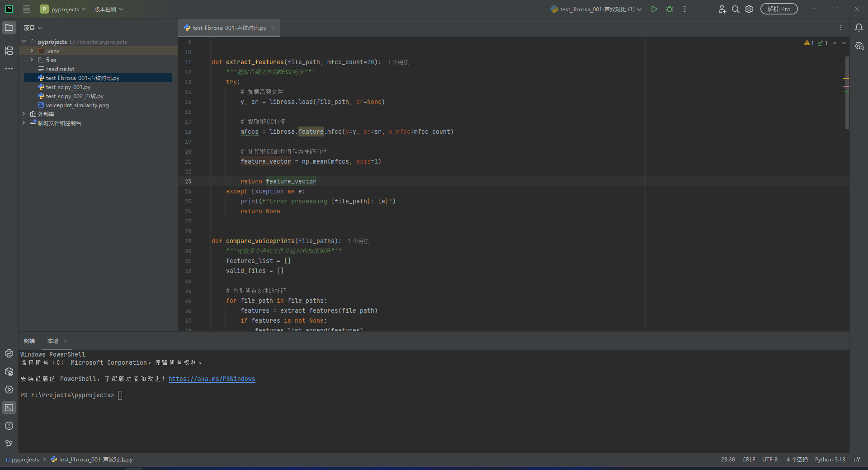This screenshot has height=470, width=868.
Task: Open voiceprint_similarity.png file
Action: tap(77, 105)
